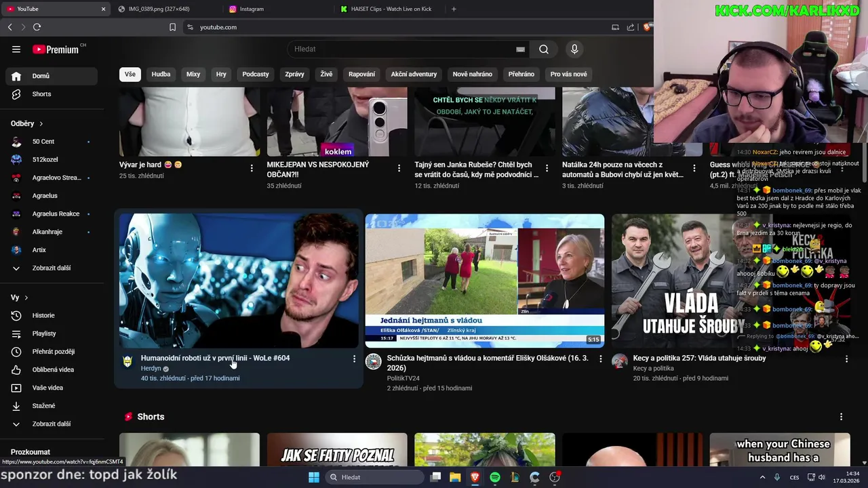Select the Akční adventury filter chip

(x=414, y=74)
